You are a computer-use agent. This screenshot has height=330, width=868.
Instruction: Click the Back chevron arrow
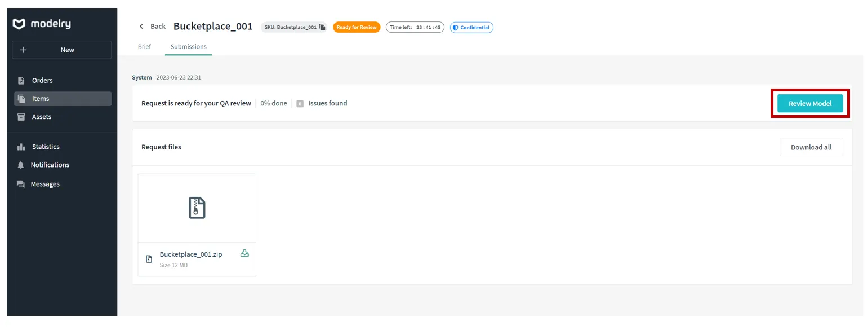[141, 27]
